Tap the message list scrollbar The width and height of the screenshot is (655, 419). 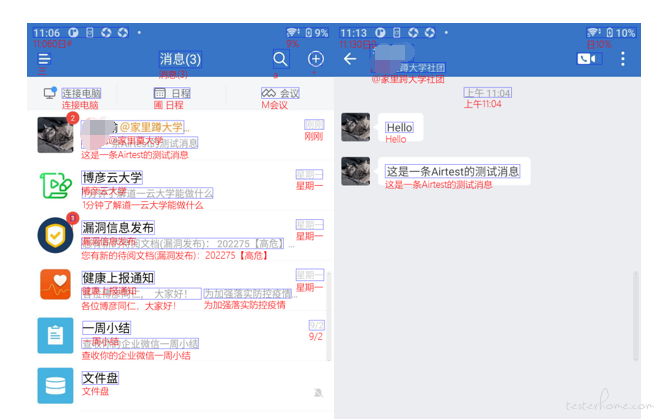point(329,316)
